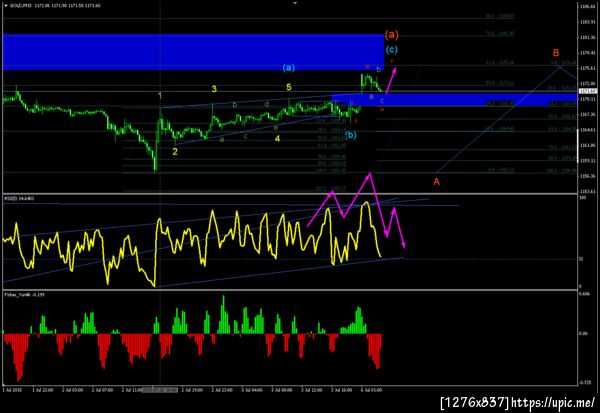Viewport: 600px width, 413px height.
Task: Click the 2 Jul 07:00 time axis label
Action: click(103, 390)
